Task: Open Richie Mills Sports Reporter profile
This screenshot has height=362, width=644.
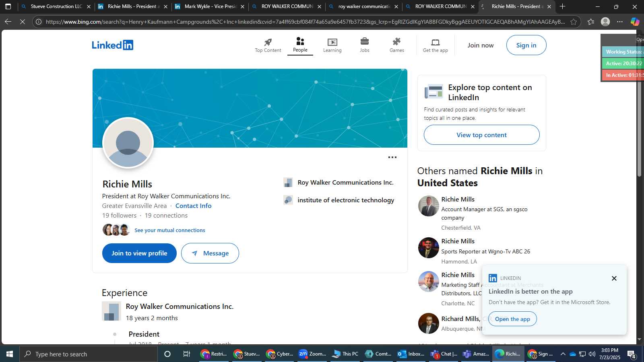Action: (x=458, y=241)
